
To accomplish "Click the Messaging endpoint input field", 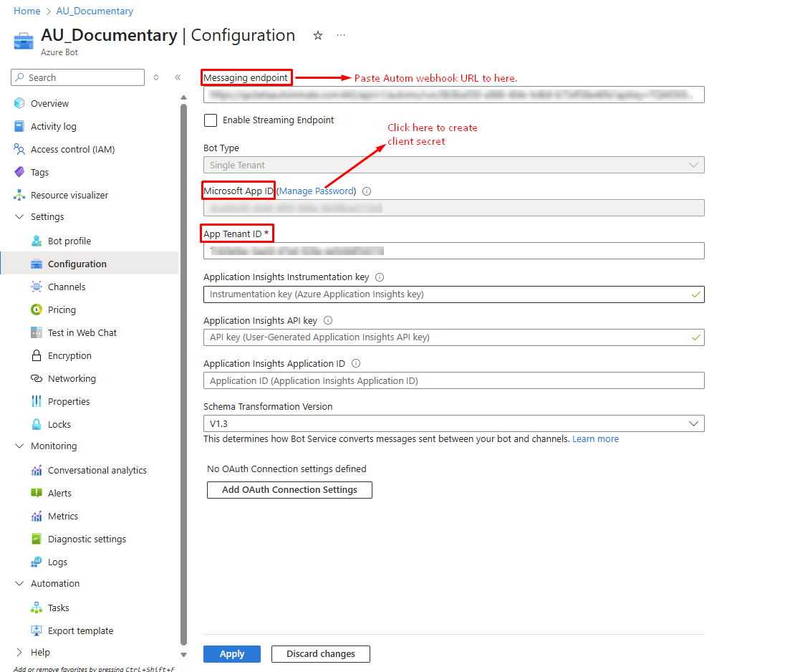I will click(453, 95).
